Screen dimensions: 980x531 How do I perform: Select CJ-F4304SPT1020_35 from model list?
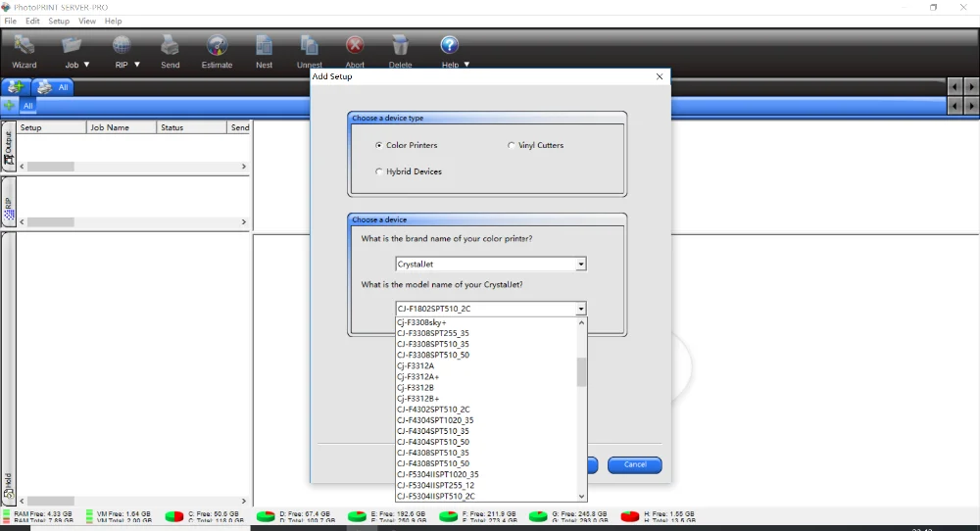pos(486,419)
